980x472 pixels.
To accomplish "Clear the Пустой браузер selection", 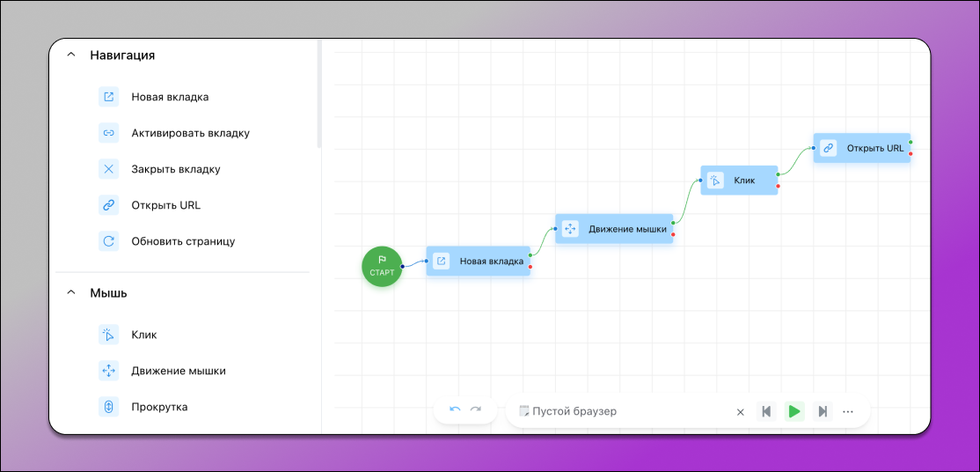I will point(740,411).
